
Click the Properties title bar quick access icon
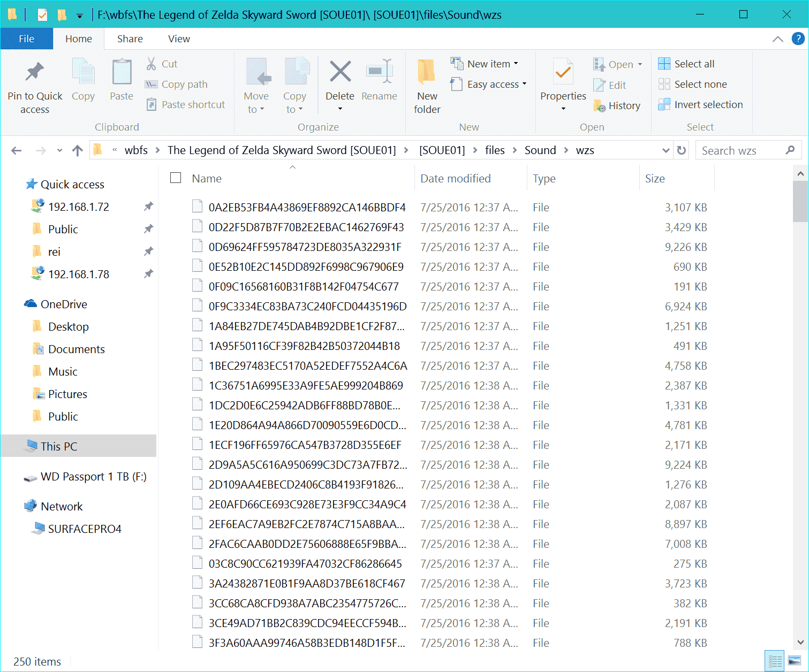pos(42,14)
